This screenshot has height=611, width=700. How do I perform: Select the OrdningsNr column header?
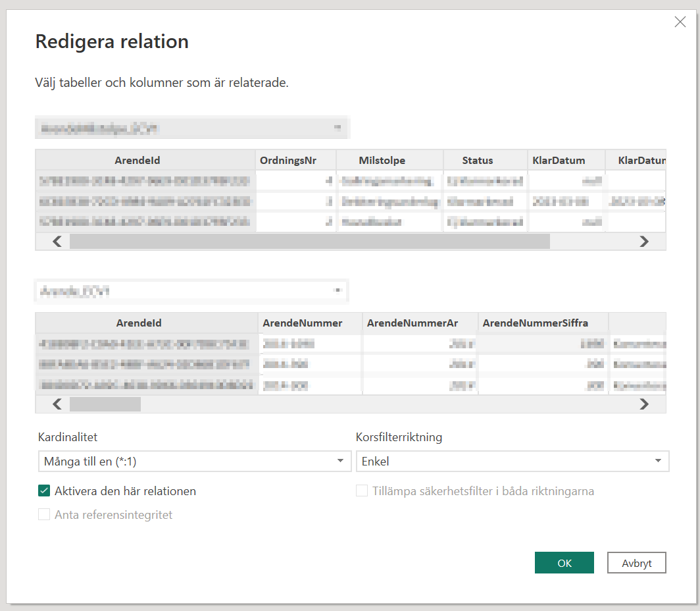[296, 161]
